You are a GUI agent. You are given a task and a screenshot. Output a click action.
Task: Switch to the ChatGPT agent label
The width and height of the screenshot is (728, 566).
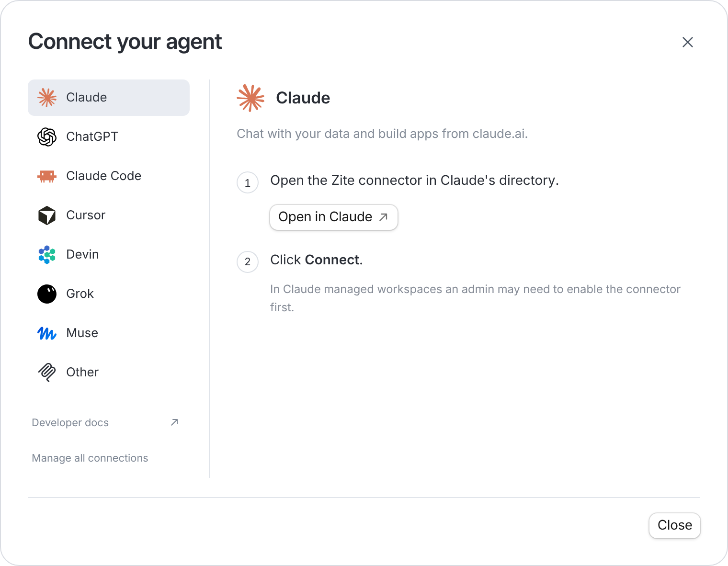pyautogui.click(x=92, y=136)
